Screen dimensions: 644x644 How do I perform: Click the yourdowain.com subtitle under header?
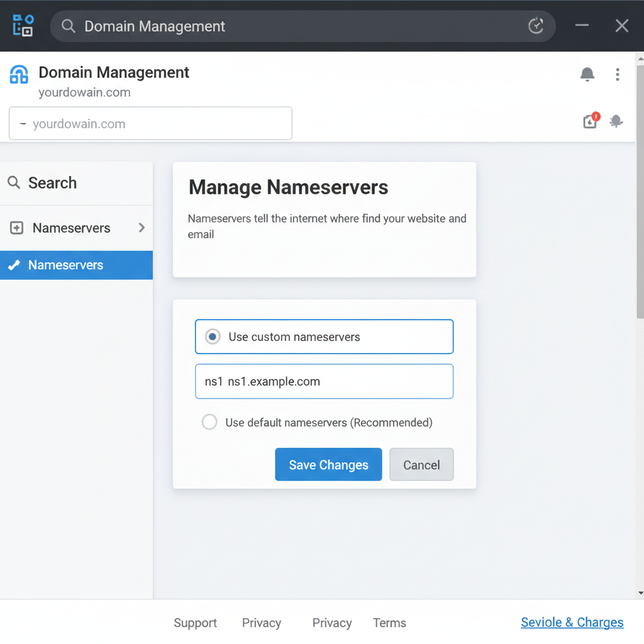pyautogui.click(x=85, y=92)
